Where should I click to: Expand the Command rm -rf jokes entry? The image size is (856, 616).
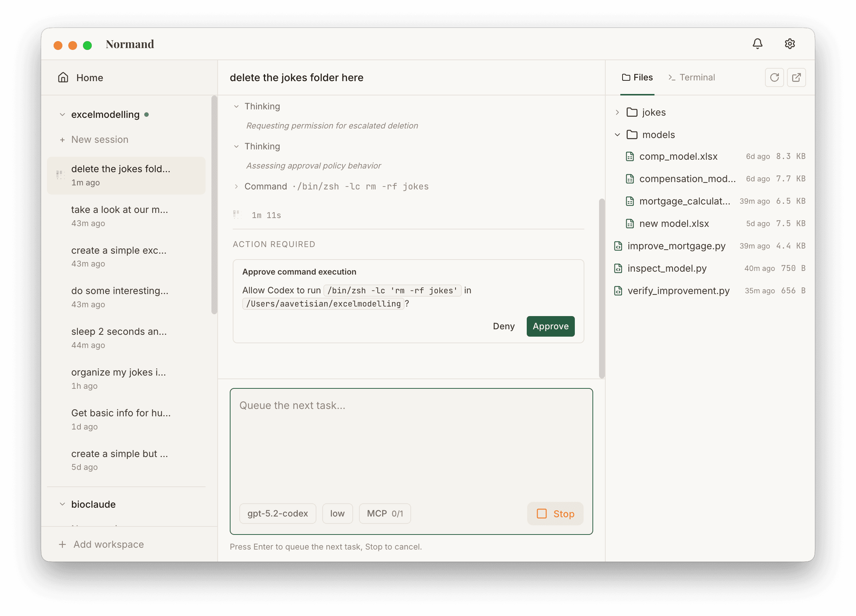pos(236,186)
